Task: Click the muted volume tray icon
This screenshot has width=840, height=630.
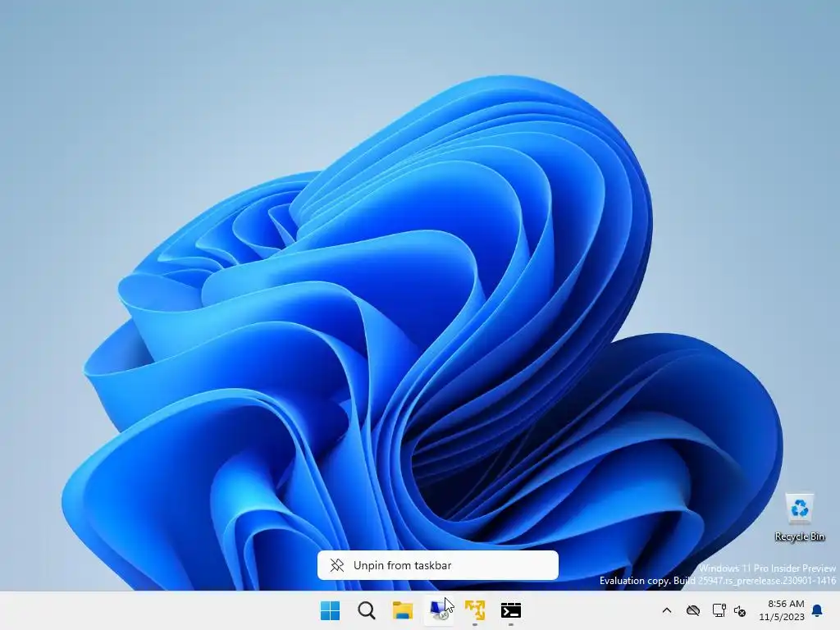Action: click(x=740, y=610)
